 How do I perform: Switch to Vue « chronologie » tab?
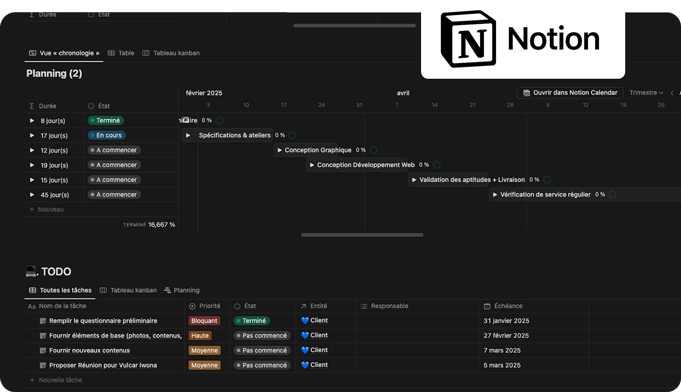[x=64, y=53]
